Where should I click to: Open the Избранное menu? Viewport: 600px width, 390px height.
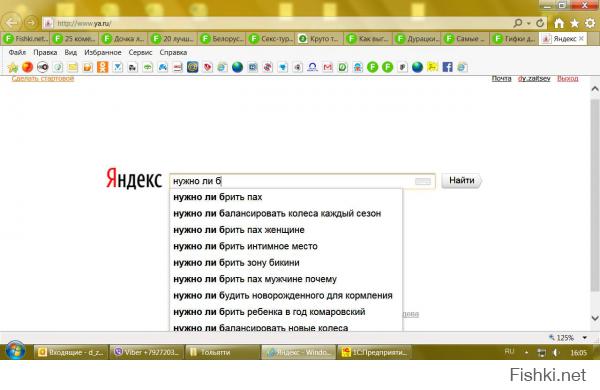click(103, 52)
